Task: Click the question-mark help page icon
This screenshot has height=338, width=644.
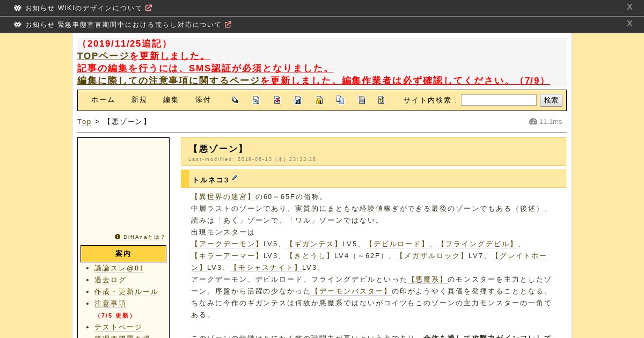Action: click(x=382, y=100)
